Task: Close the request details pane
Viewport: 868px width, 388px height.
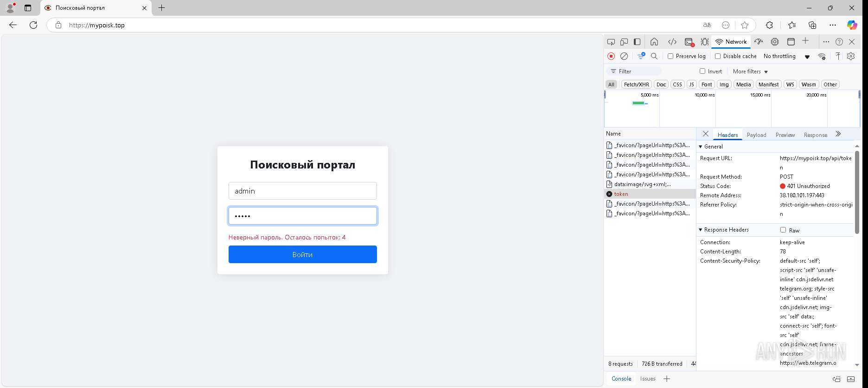Action: [x=705, y=134]
